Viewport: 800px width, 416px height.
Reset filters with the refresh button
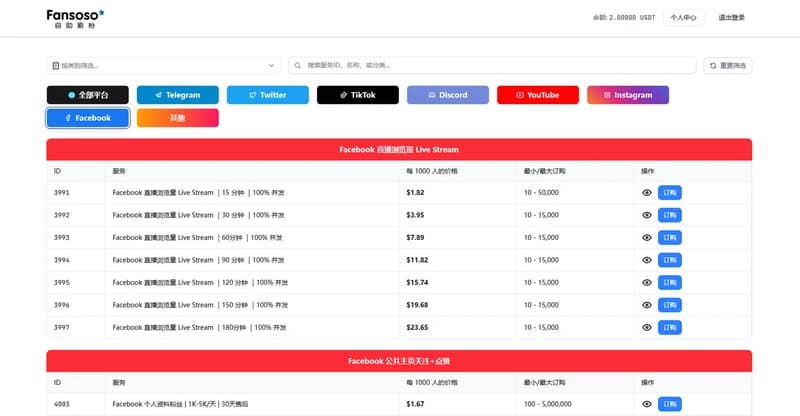[728, 65]
